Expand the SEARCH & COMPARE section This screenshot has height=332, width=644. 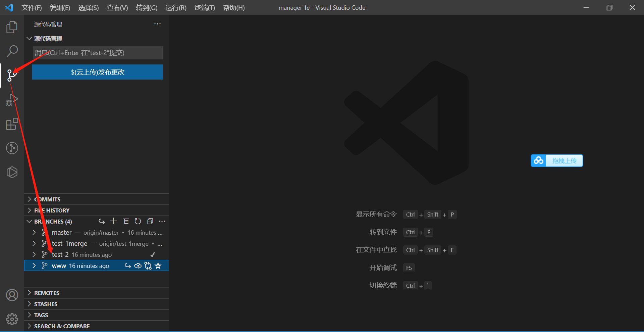29,326
